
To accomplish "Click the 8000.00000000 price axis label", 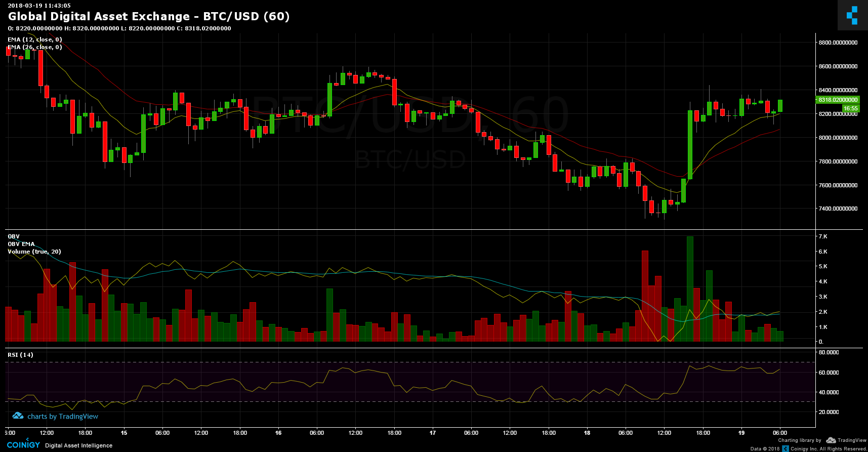I will (x=838, y=138).
